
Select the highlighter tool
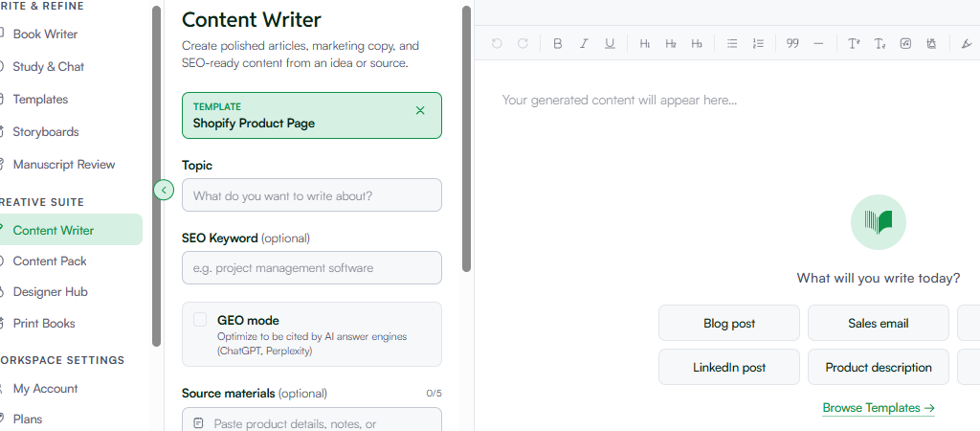pos(967,43)
